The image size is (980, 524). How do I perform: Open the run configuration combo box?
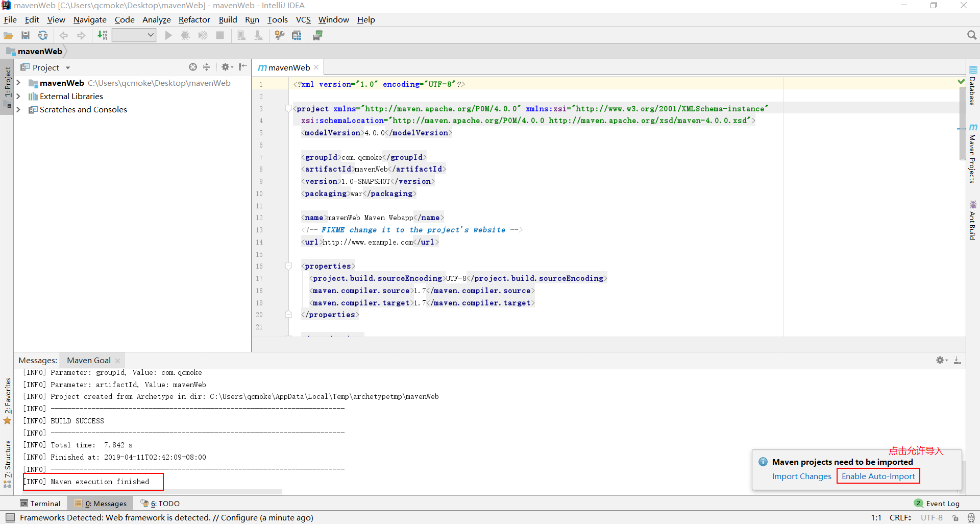tap(134, 35)
